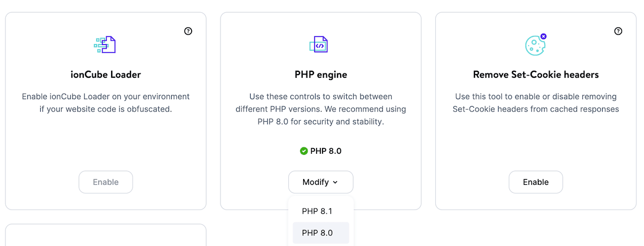
Task: Click the green PHP 8.0 status checkmark
Action: pyautogui.click(x=304, y=151)
